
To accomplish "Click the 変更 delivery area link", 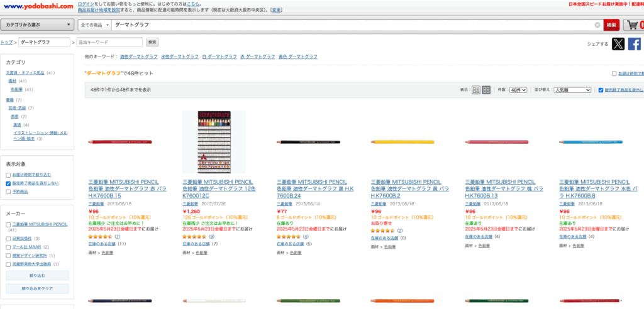I will point(277,9).
